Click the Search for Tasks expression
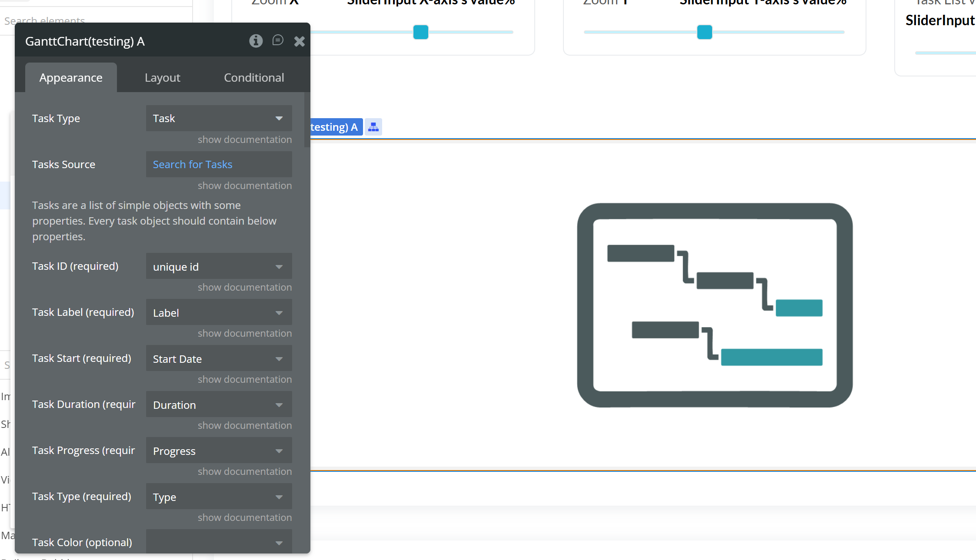976x560 pixels. click(193, 164)
